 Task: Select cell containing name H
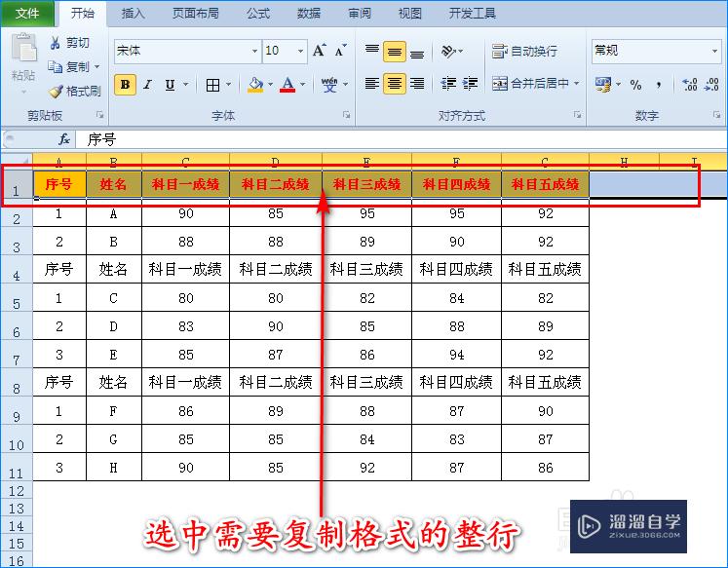coord(113,468)
